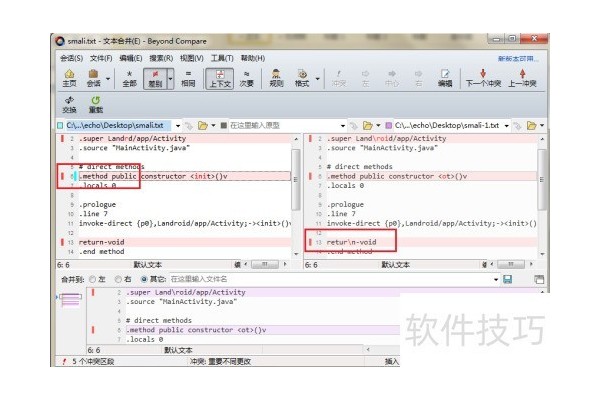600x400 pixels.
Task: Click the 格式 format icon
Action: pos(302,78)
